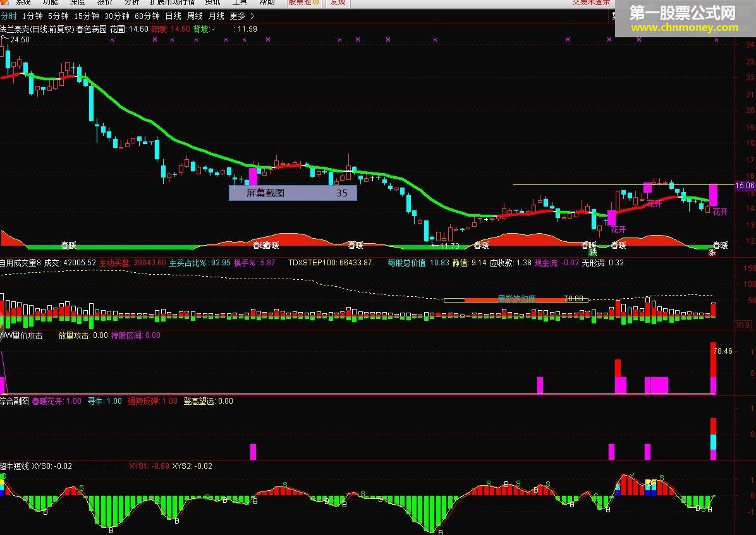Switch to the 月线 monthly chart tab

216,16
